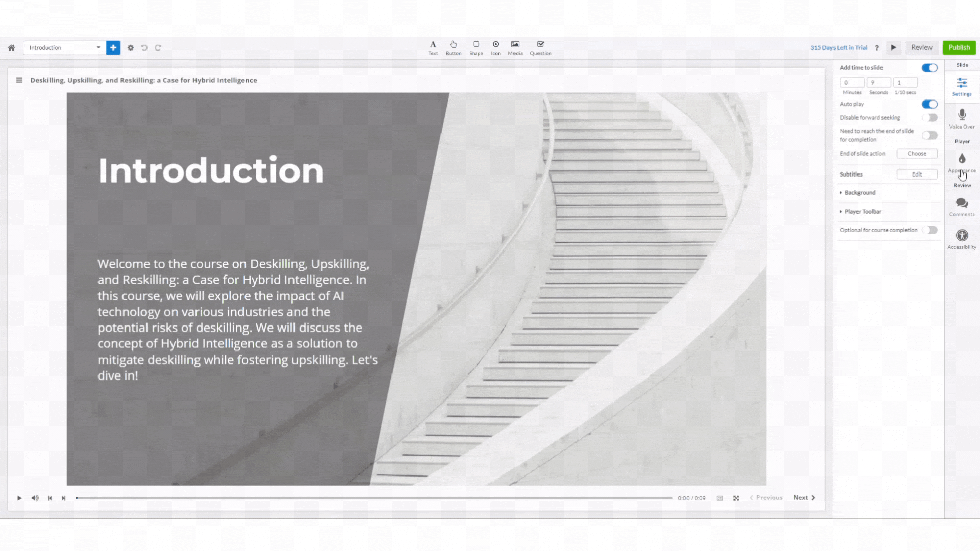The height and width of the screenshot is (551, 980).
Task: Open the Voice Over panel
Action: tap(962, 118)
